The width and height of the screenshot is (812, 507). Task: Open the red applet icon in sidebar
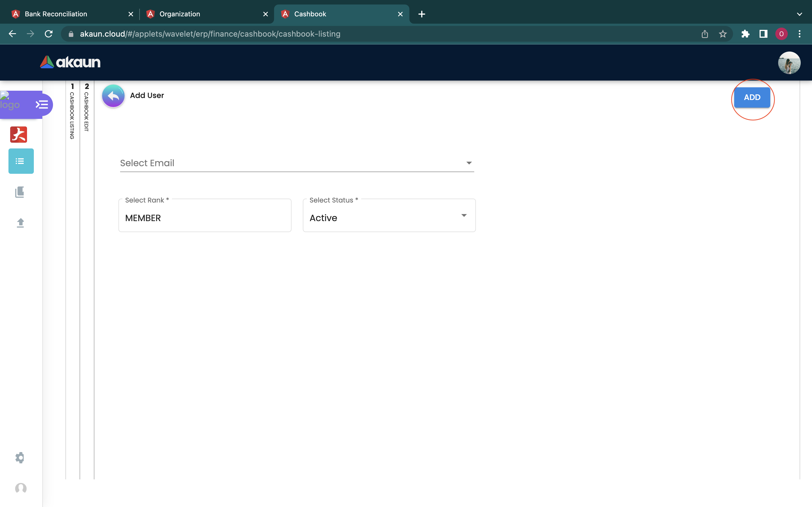pyautogui.click(x=19, y=134)
